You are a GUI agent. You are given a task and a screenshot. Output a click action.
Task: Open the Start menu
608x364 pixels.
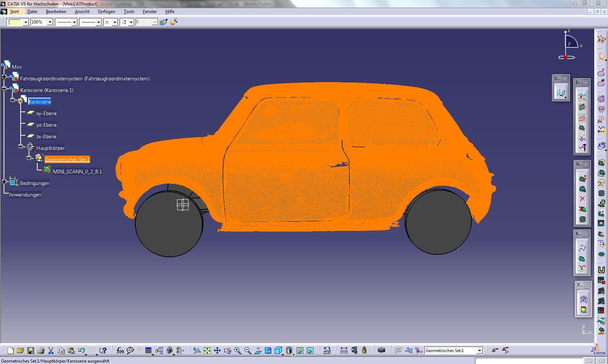click(14, 12)
